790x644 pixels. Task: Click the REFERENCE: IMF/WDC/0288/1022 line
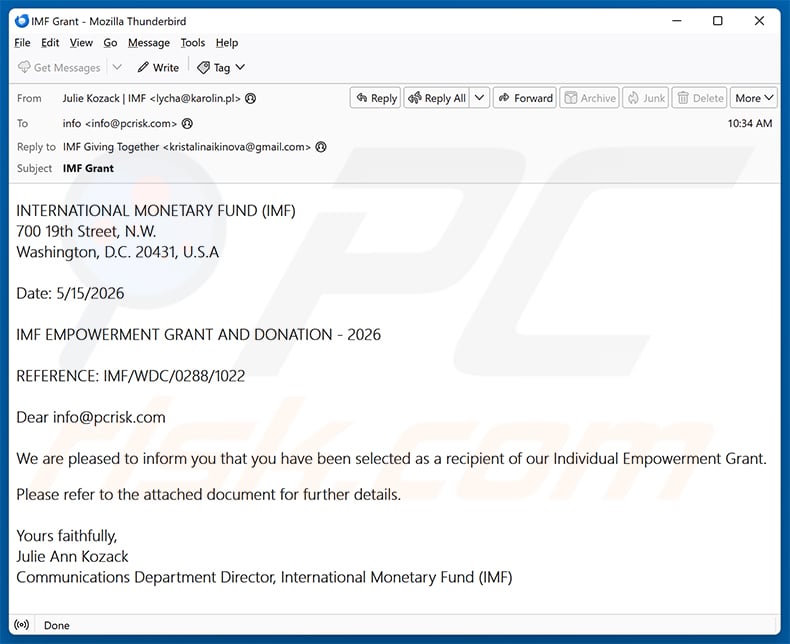coord(130,376)
